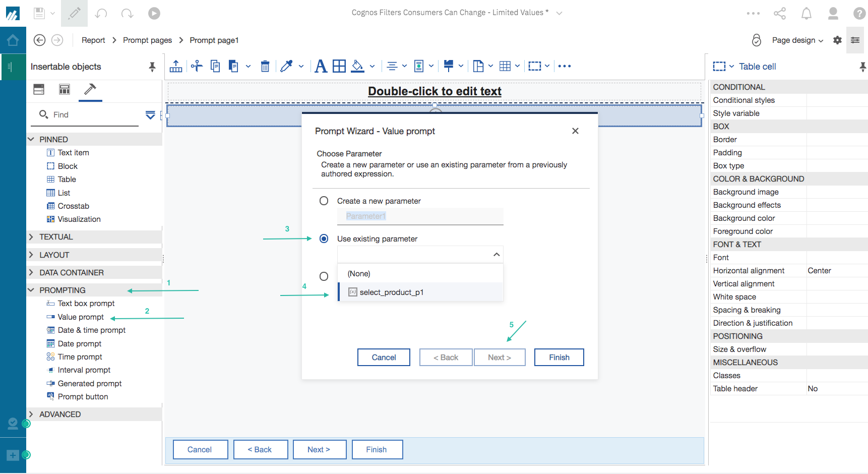Open the font A icon
The height and width of the screenshot is (474, 868).
click(x=321, y=66)
